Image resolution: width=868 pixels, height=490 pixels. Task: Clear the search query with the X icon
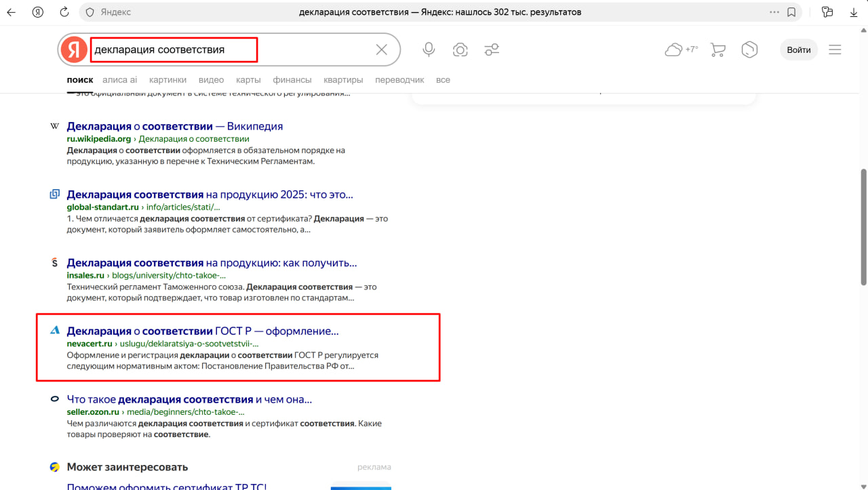[382, 49]
